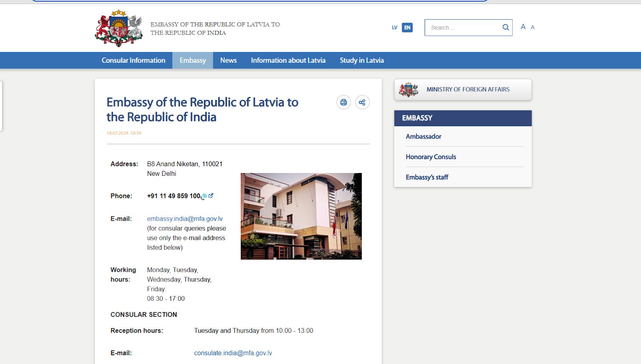Image resolution: width=641 pixels, height=364 pixels.
Task: Click the Ministry of Foreign Affairs banner text
Action: tap(468, 90)
